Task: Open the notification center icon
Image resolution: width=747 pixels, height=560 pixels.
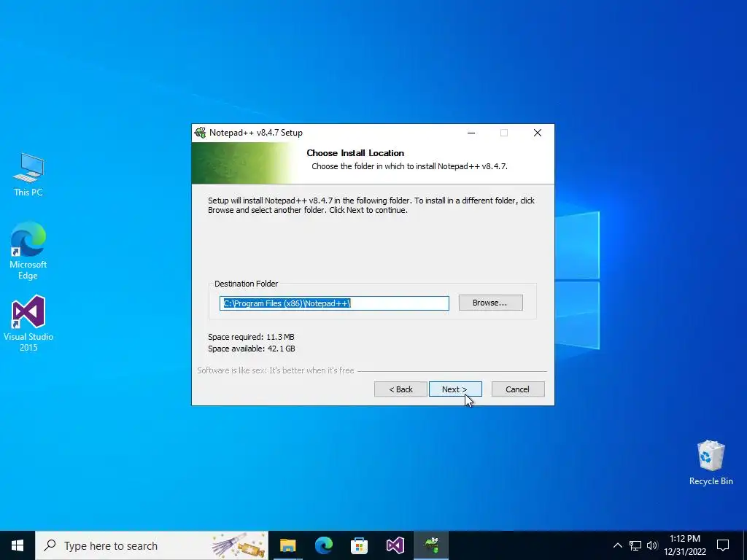Action: pyautogui.click(x=723, y=545)
